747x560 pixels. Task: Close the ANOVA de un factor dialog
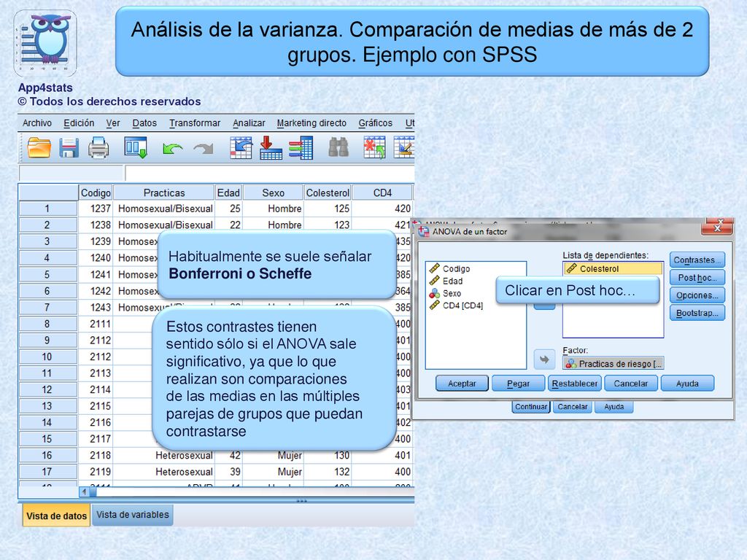point(717,228)
